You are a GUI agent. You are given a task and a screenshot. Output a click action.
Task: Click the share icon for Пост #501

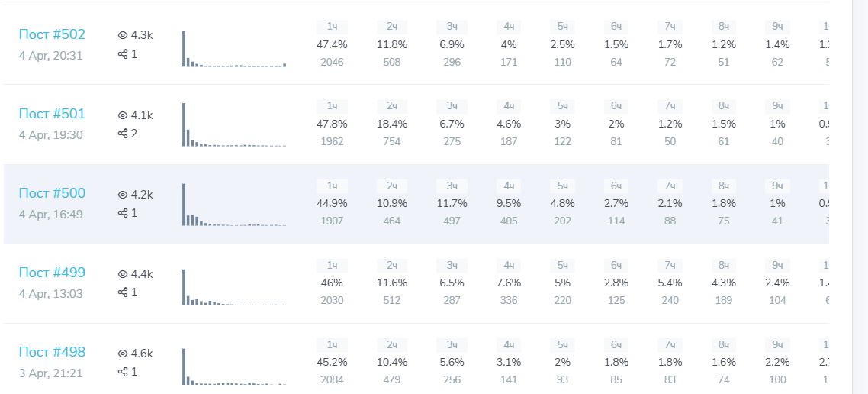123,134
